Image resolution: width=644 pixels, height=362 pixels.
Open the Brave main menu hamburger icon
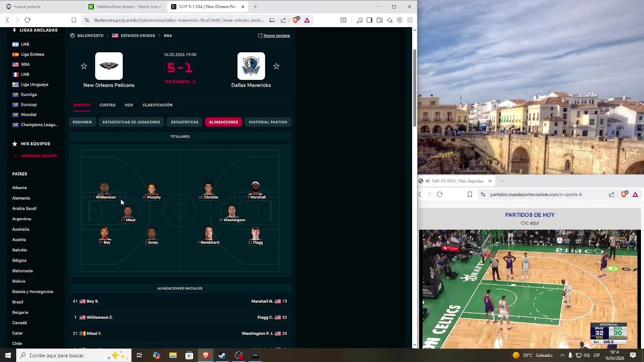click(410, 20)
